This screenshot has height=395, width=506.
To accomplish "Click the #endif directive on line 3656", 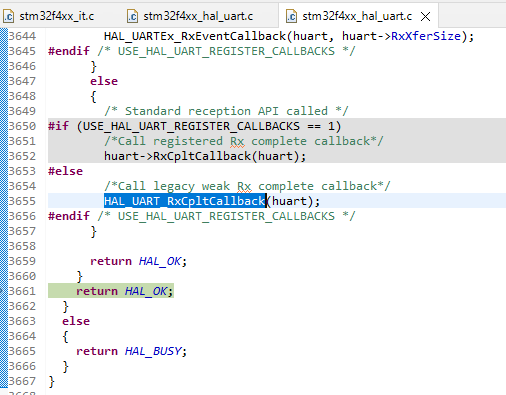I will click(x=69, y=216).
